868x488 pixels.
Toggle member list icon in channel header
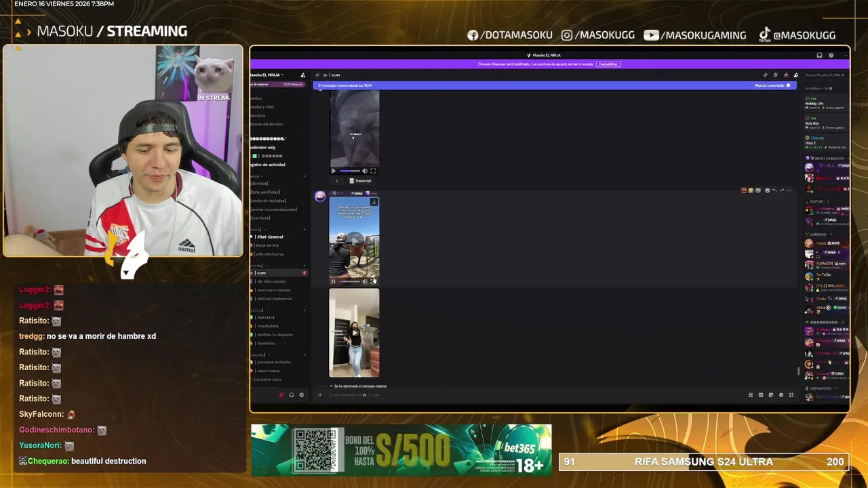pyautogui.click(x=795, y=75)
